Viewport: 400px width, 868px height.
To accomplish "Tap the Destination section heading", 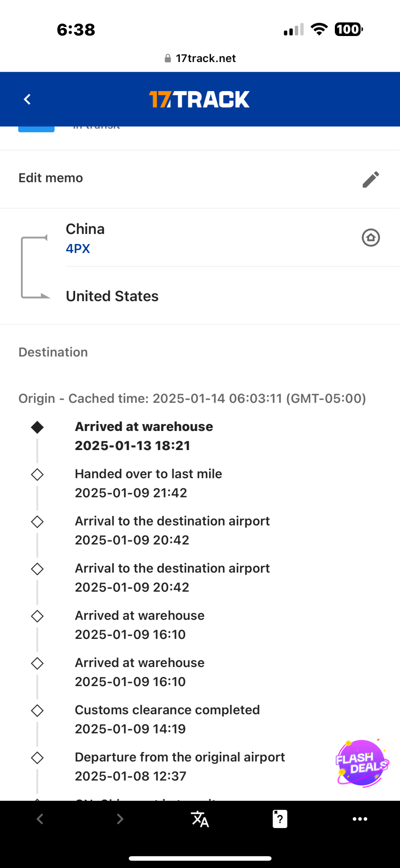I will pos(53,352).
